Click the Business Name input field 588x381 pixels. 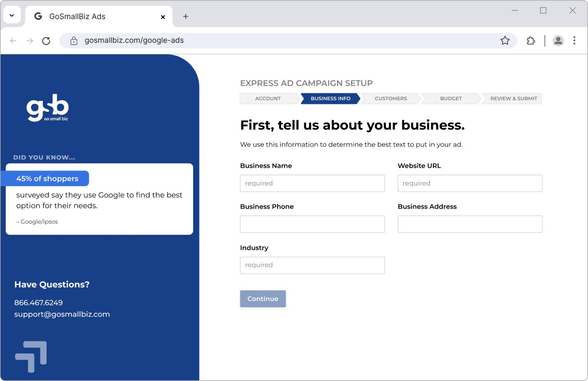312,183
